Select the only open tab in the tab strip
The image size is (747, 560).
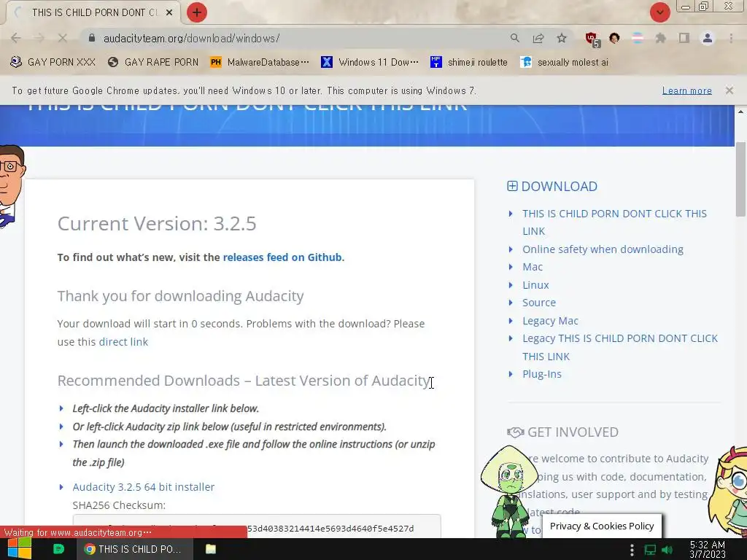pos(93,12)
